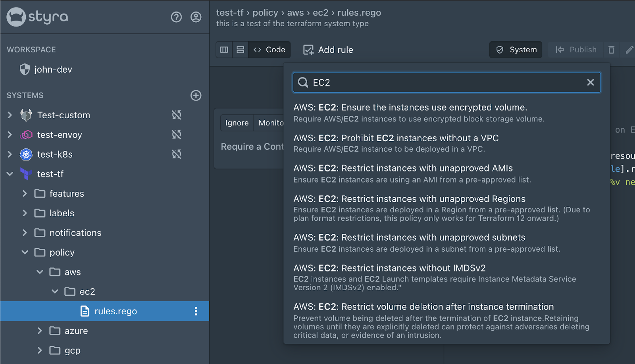Image resolution: width=635 pixels, height=364 pixels.
Task: Select rule: Restrict instances with unapproved AMIs
Action: pos(447,174)
